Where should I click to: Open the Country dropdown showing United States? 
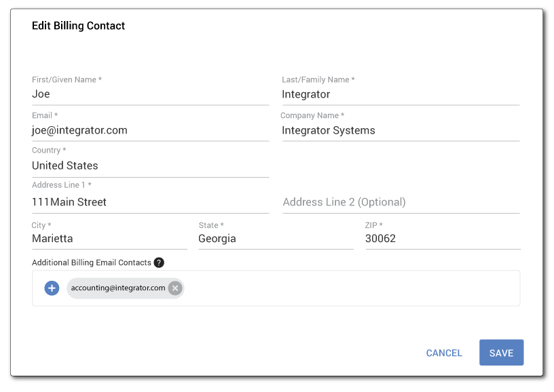149,166
